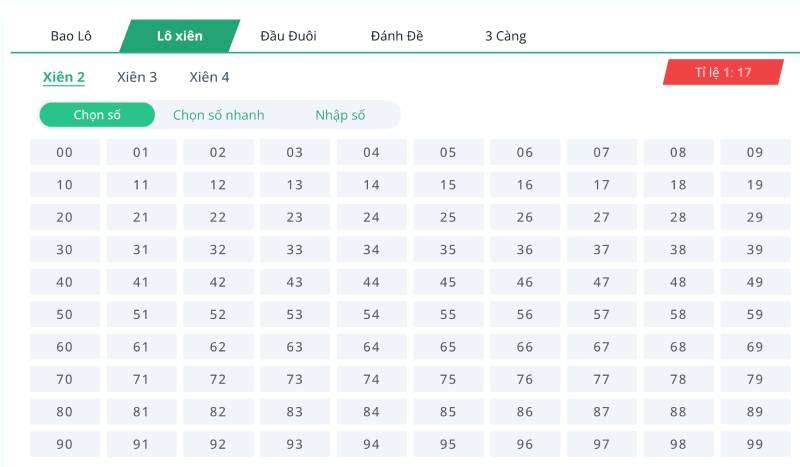Image resolution: width=800 pixels, height=467 pixels.
Task: Select the Xiên 2 sub-tab
Action: (x=64, y=77)
